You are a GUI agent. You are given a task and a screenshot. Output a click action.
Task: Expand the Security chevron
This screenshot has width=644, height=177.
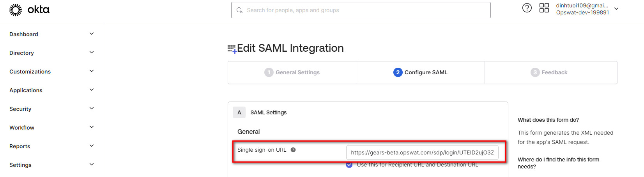92,109
